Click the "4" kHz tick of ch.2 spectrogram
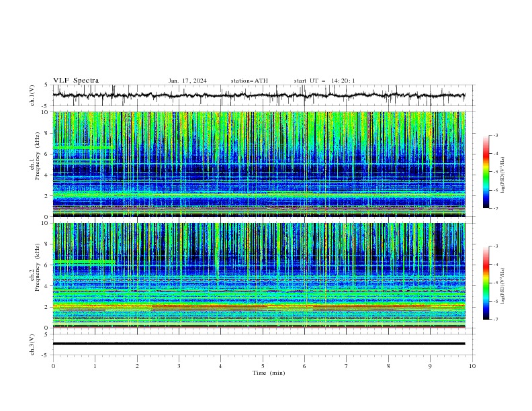532x411 pixels. click(x=47, y=286)
